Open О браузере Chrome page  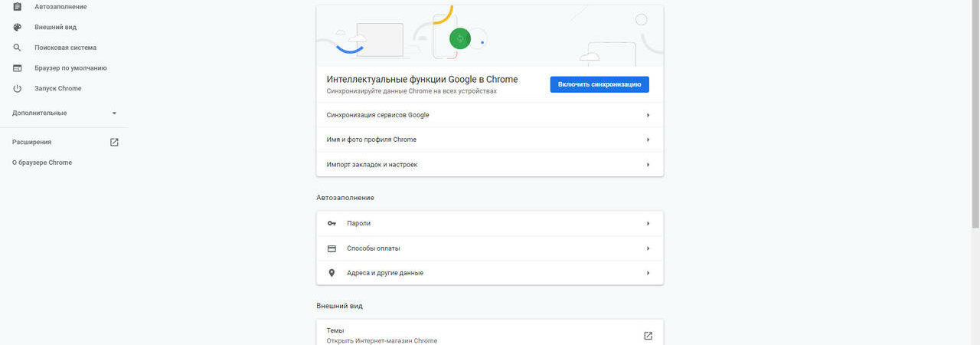pos(42,163)
